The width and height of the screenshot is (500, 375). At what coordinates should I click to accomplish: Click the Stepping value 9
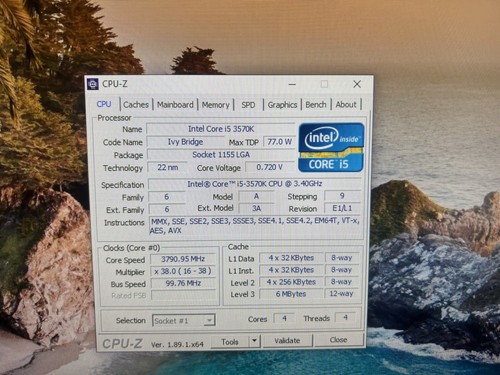pos(342,196)
